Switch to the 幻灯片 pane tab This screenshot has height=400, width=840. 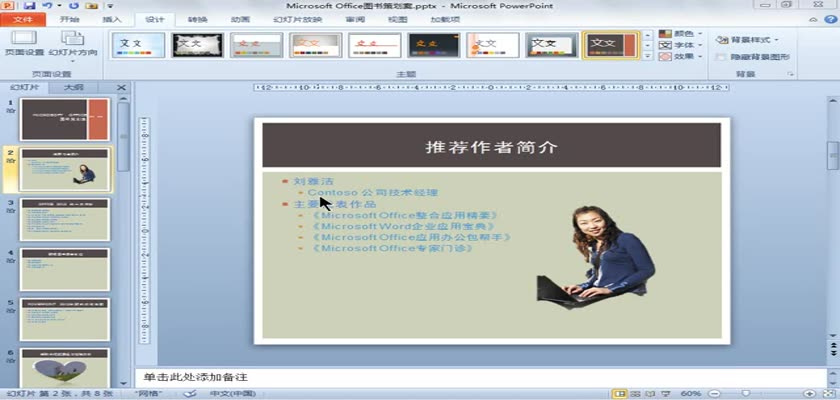tap(25, 87)
